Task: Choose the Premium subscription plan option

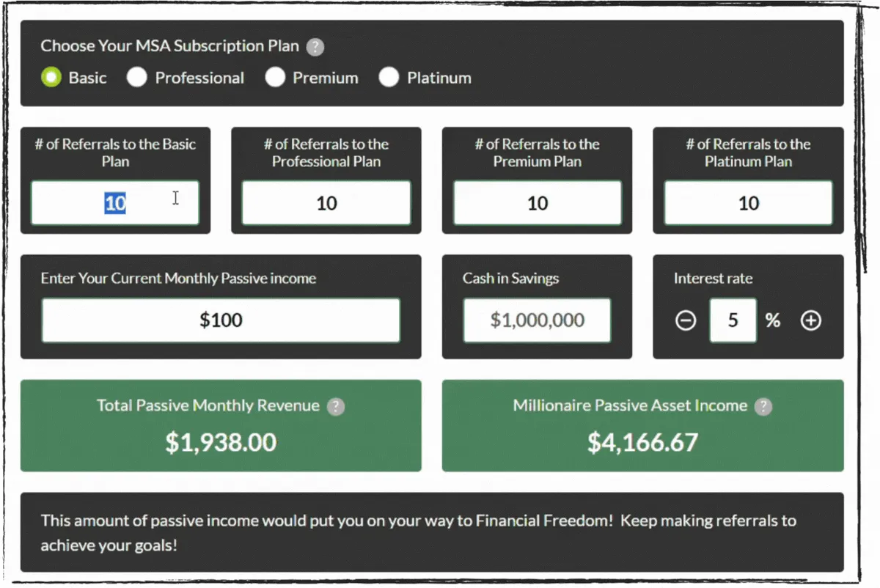Action: click(275, 78)
